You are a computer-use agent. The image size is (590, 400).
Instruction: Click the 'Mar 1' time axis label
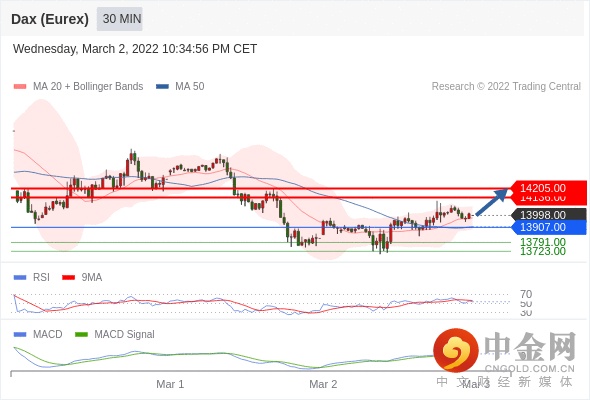pyautogui.click(x=170, y=384)
